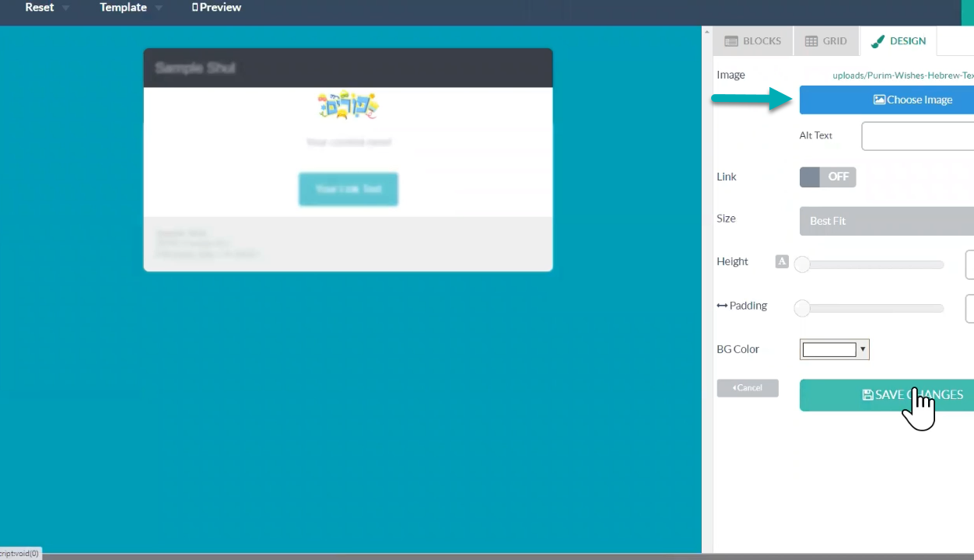
Task: Click the Height slider handle
Action: 802,264
